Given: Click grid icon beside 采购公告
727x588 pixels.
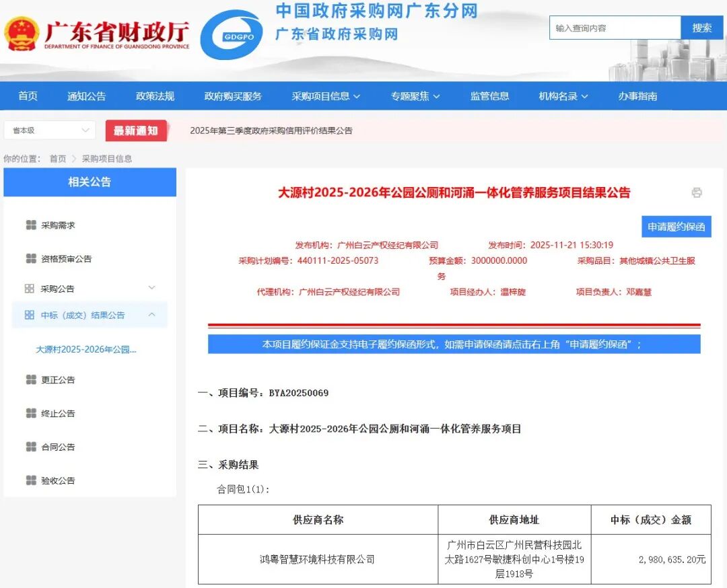Looking at the screenshot, I should pos(29,289).
